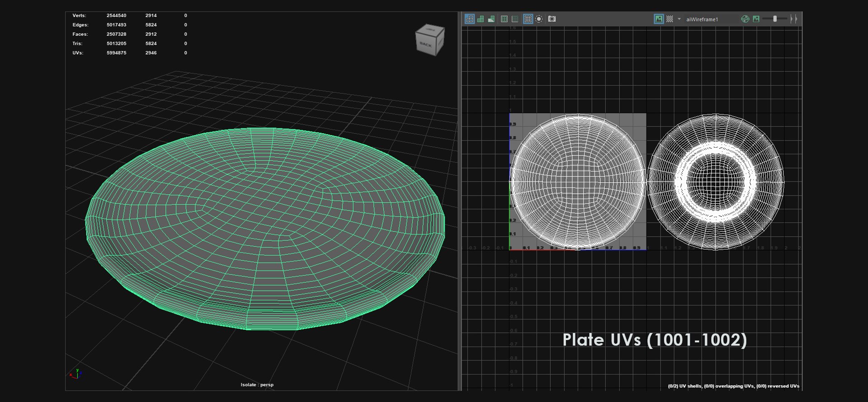Viewport: 868px width, 402px height.
Task: Toggle wireframe UV shell display icon
Action: point(470,19)
